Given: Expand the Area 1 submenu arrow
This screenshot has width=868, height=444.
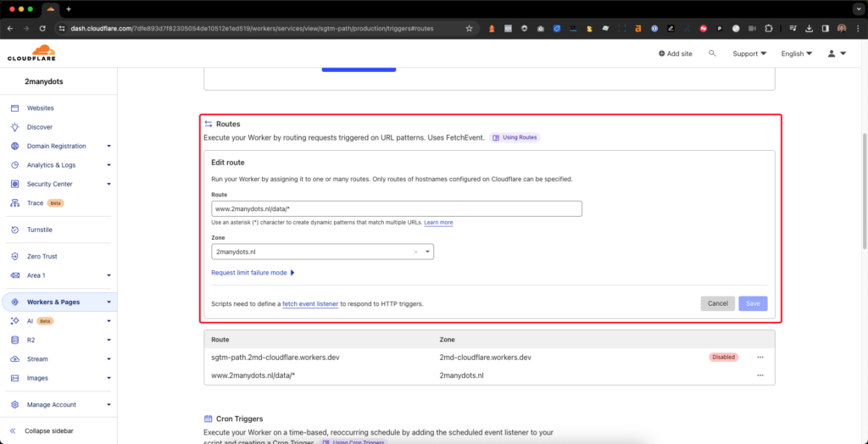Looking at the screenshot, I should [108, 275].
